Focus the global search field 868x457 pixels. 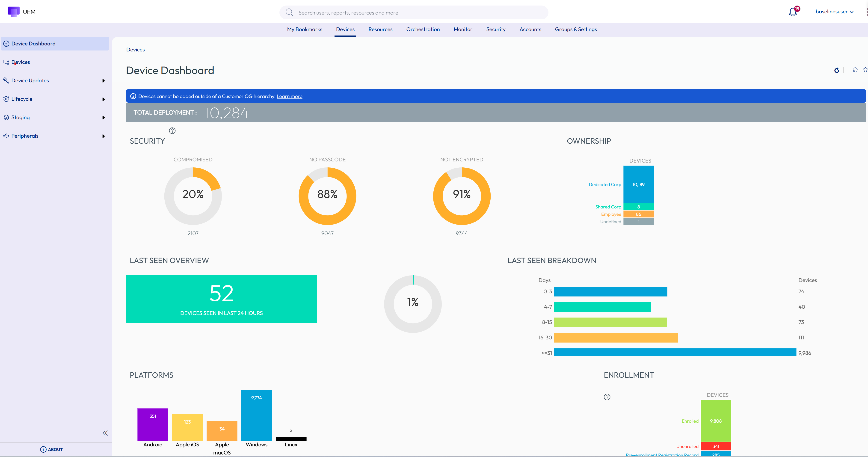pyautogui.click(x=413, y=12)
